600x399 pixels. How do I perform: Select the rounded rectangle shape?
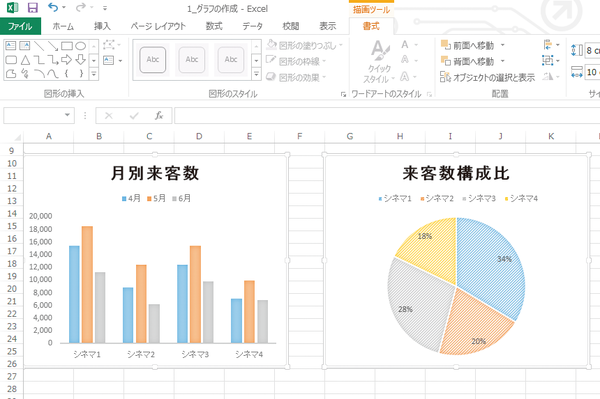coord(11,60)
